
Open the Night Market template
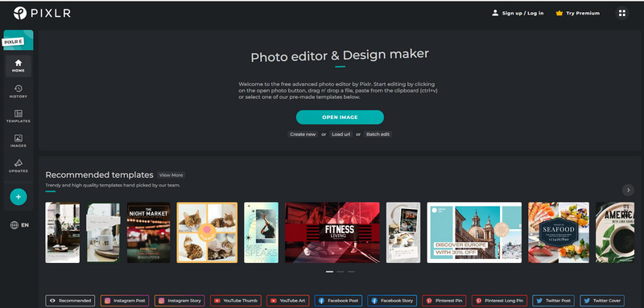pyautogui.click(x=148, y=232)
